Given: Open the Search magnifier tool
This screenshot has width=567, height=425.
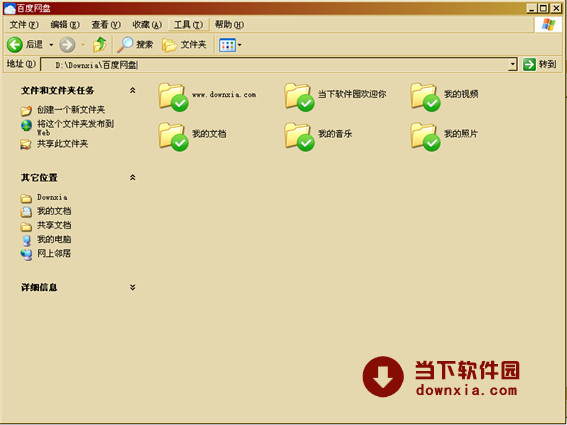Looking at the screenshot, I should [125, 45].
